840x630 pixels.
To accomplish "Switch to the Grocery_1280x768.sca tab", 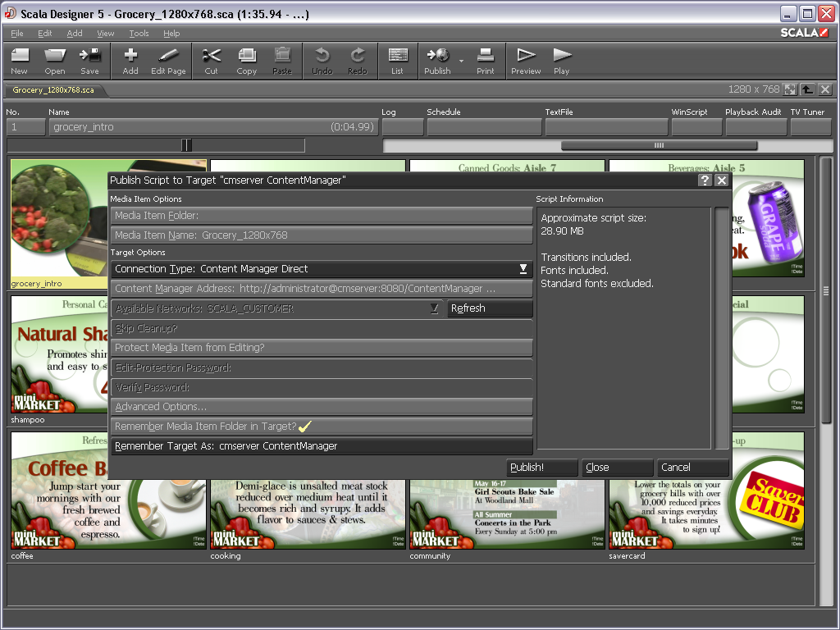I will [x=54, y=90].
